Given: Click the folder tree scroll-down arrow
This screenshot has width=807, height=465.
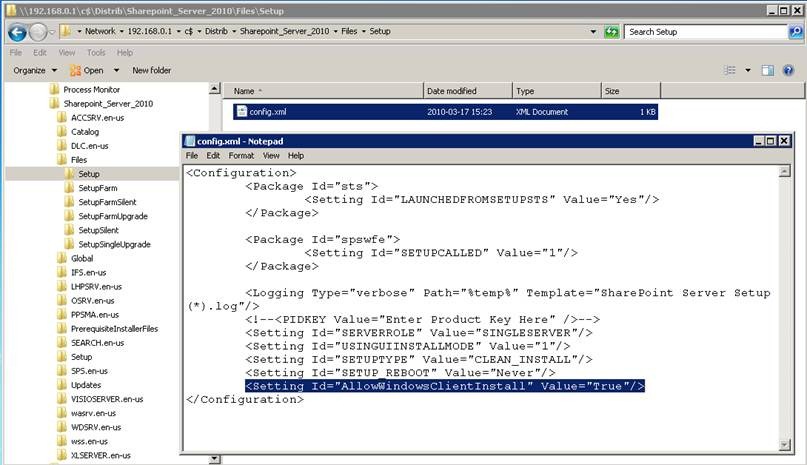Looking at the screenshot, I should [215, 459].
